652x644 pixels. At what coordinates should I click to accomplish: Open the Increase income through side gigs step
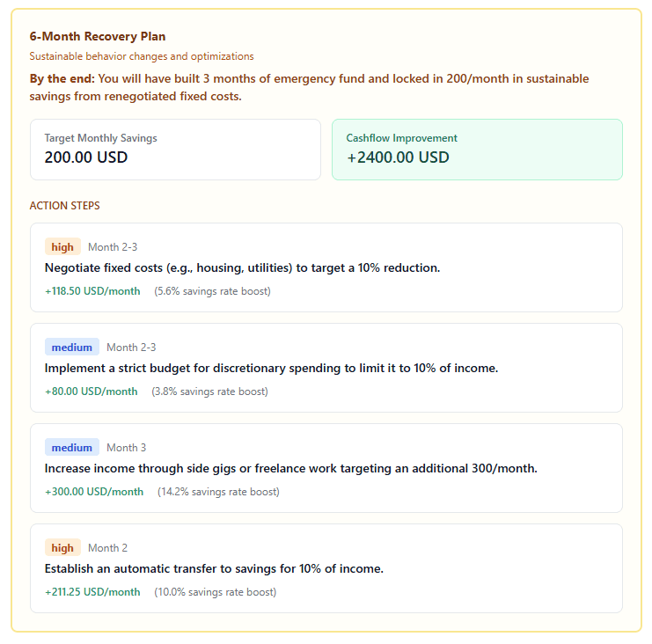290,468
